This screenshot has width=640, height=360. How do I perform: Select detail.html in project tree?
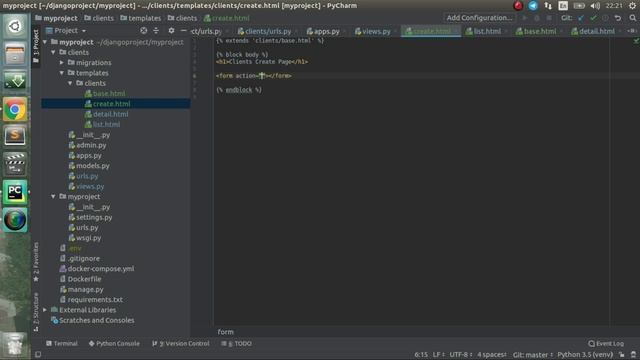(111, 114)
